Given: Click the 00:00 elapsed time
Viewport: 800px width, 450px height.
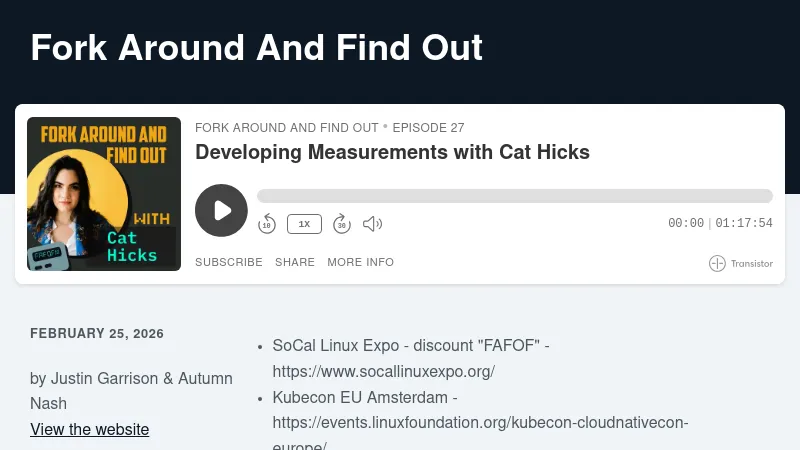Looking at the screenshot, I should click(x=686, y=224).
